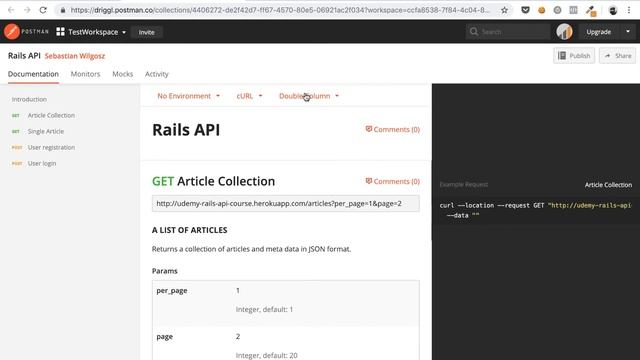Open the Chrome three-dot menu
This screenshot has height=360, width=640.
629,10
